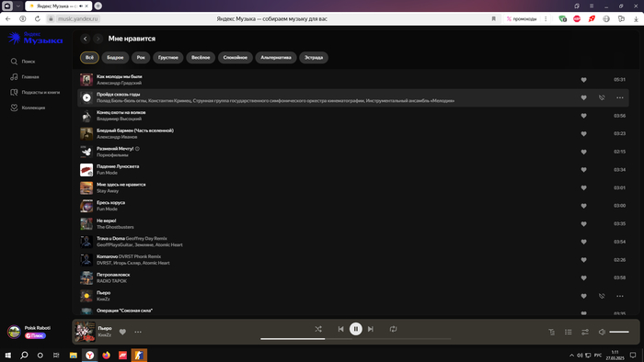
Task: Filter by Эстрада genre
Action: (314, 57)
